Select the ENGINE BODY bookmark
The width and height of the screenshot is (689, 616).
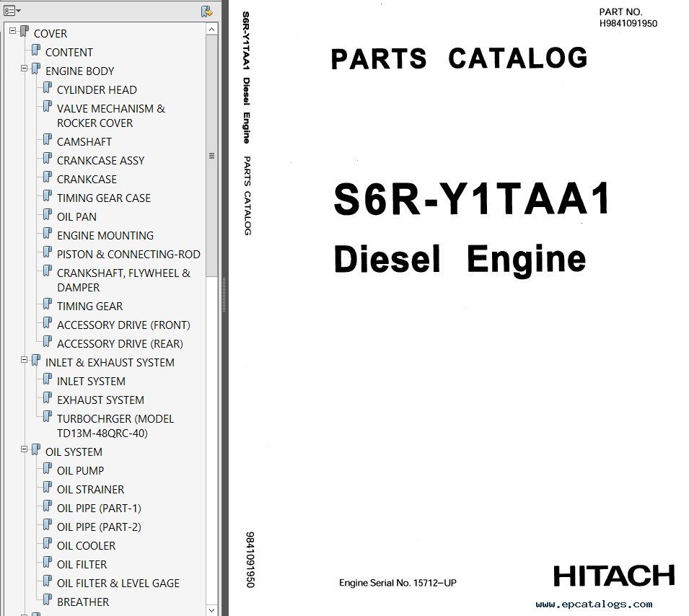tap(79, 71)
